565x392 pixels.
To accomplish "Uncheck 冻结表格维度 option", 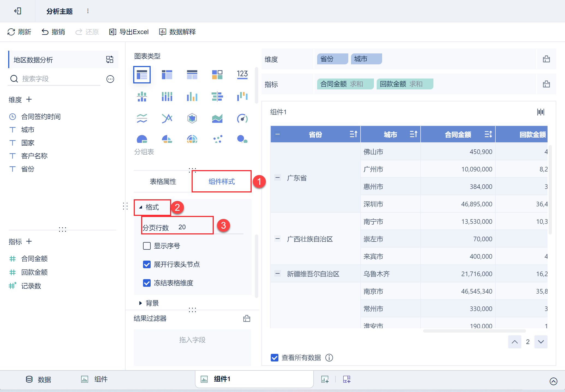I will [x=147, y=283].
